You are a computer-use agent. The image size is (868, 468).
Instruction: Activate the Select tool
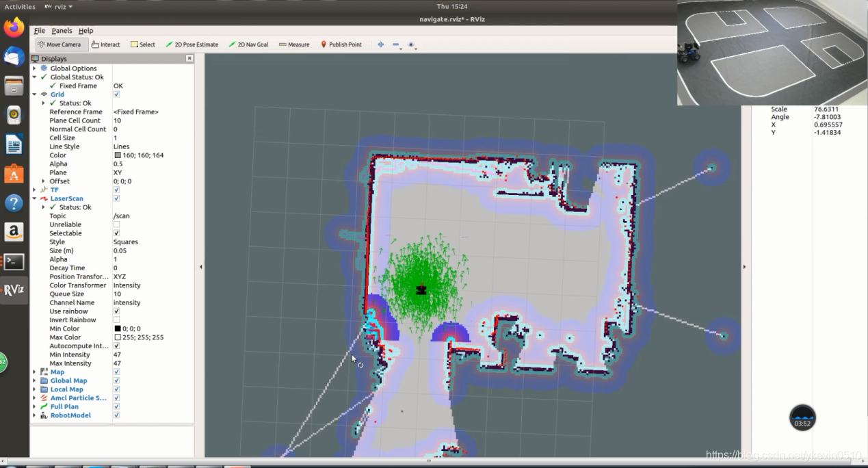tap(143, 44)
